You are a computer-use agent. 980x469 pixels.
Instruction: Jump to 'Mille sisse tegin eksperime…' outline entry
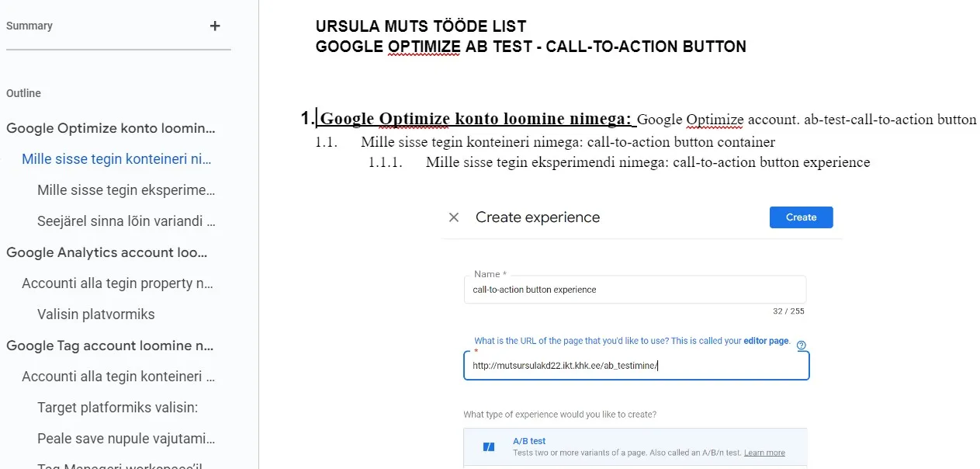point(126,190)
